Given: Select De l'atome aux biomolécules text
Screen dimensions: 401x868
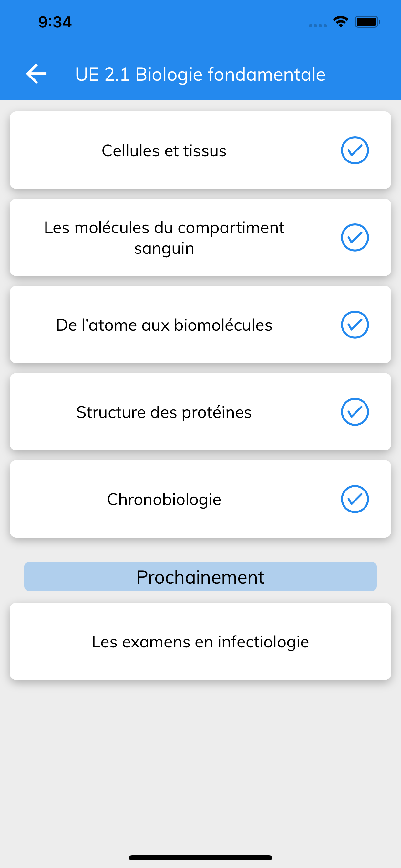Looking at the screenshot, I should [164, 325].
